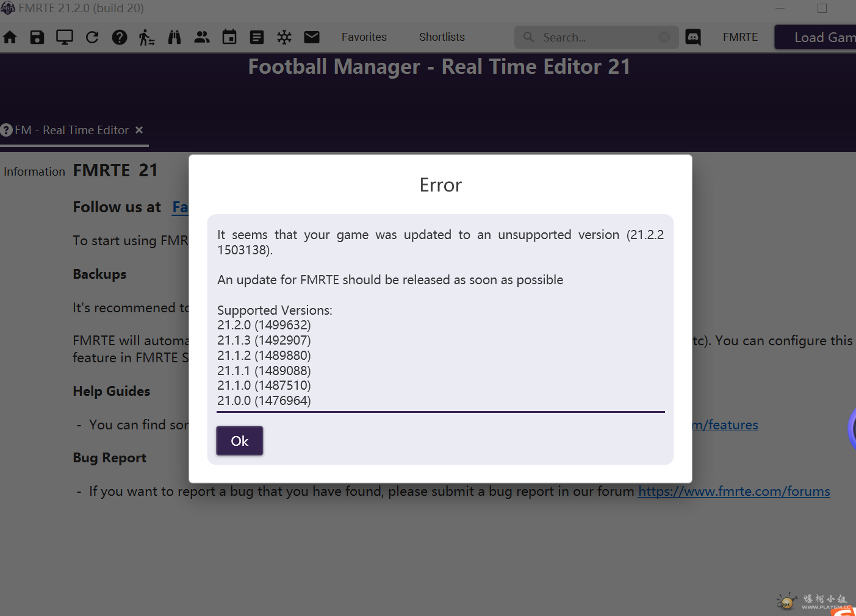Click the Help Guides heading
The width and height of the screenshot is (856, 616).
[112, 392]
